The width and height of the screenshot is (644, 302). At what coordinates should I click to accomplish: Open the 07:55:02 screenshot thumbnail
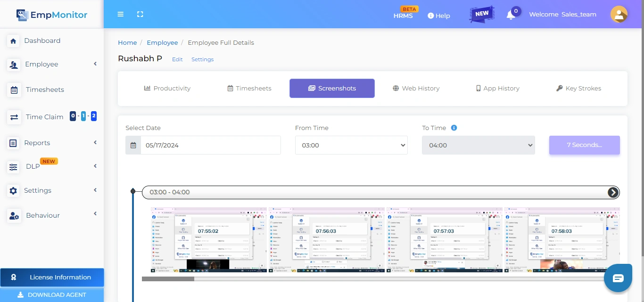(x=209, y=239)
